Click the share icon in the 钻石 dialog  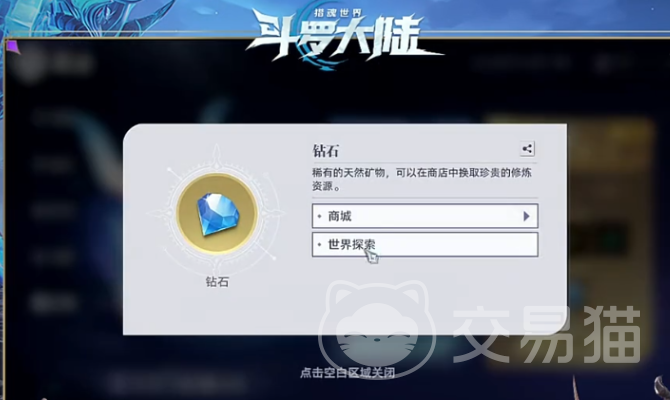(527, 149)
